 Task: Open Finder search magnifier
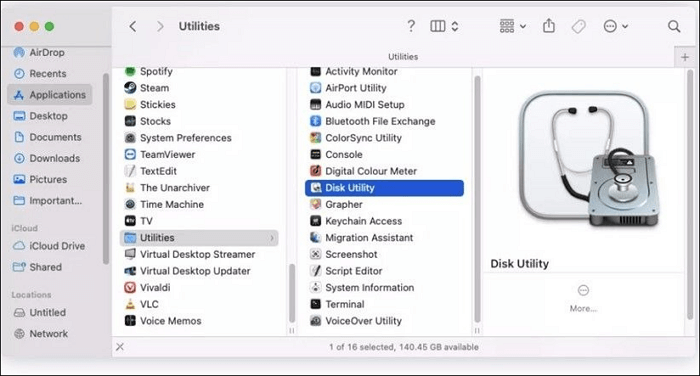[x=674, y=26]
